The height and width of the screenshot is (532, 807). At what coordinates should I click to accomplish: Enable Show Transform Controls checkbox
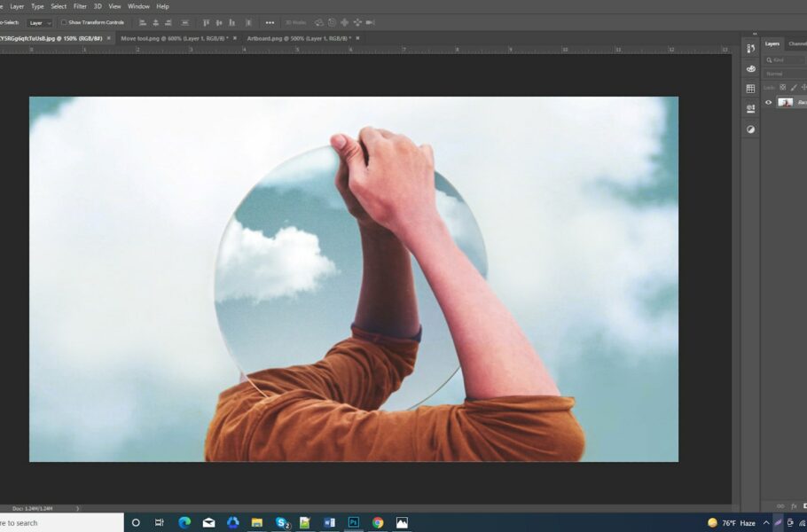[x=64, y=23]
